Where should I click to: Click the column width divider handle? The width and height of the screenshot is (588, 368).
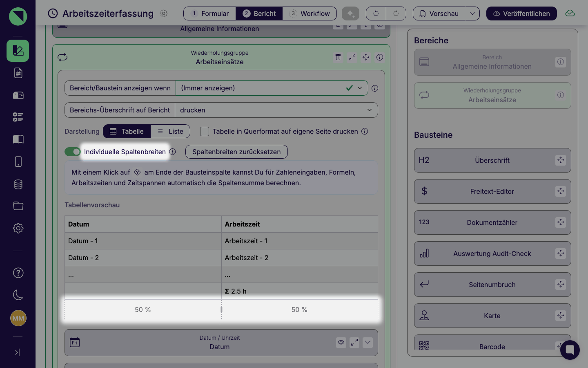tap(221, 310)
